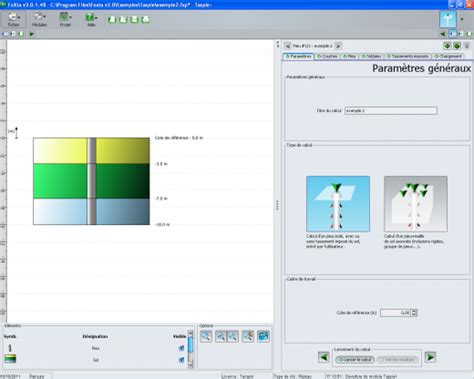Image resolution: width=474 pixels, height=379 pixels.
Task: Click the zoom in magnifier icon
Action: click(221, 336)
